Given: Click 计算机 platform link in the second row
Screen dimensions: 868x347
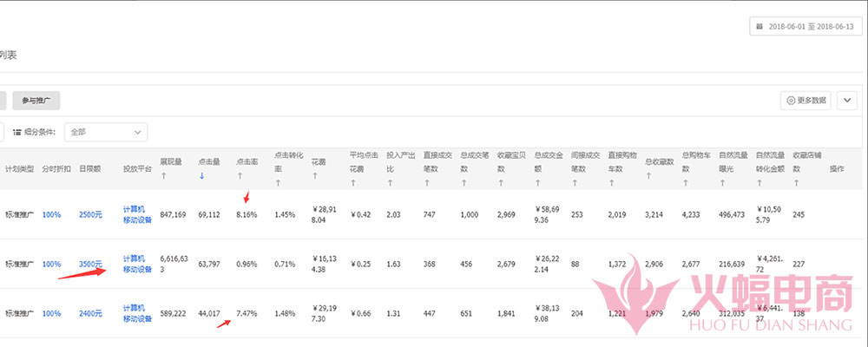Looking at the screenshot, I should (134, 259).
